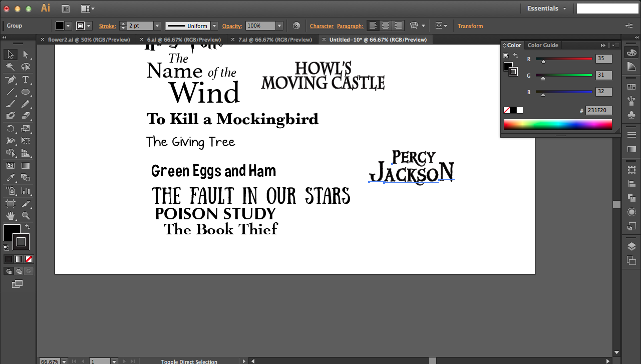The image size is (641, 364).
Task: Open the Essentials workspace switcher
Action: point(546,9)
